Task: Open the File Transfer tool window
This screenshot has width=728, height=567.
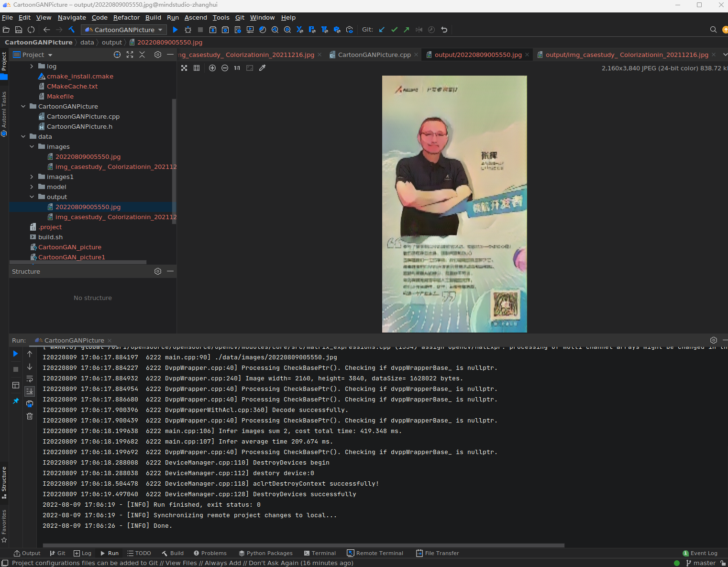Action: click(437, 553)
